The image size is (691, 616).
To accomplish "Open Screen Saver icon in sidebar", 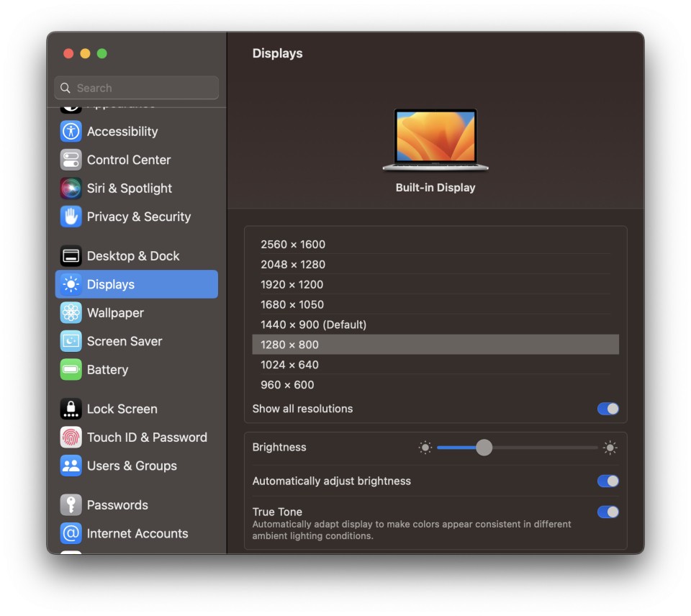I will [71, 341].
